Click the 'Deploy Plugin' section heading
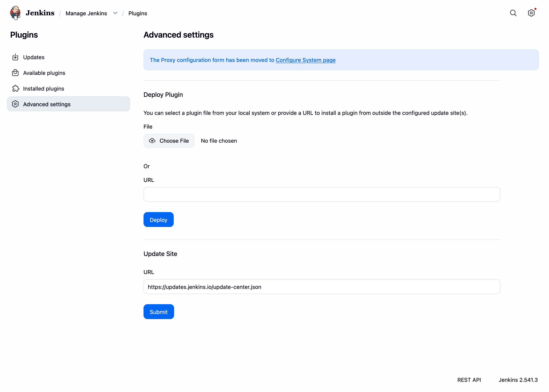Image resolution: width=549 pixels, height=392 pixels. [163, 95]
